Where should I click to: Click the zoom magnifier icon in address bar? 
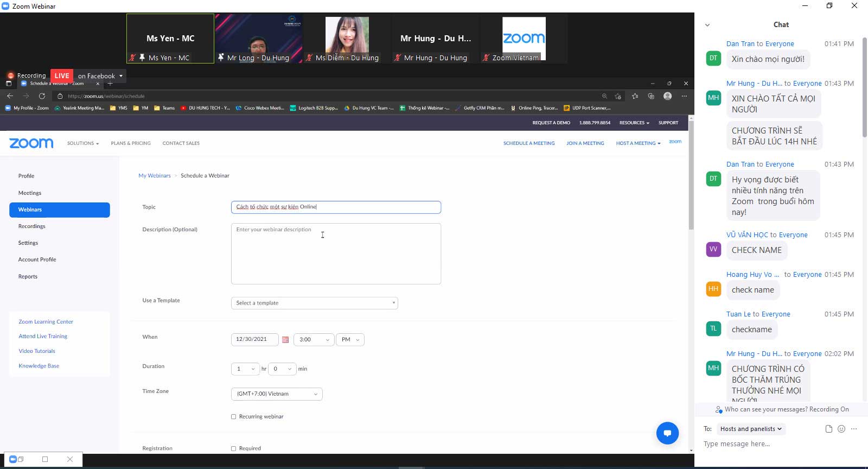tap(604, 96)
